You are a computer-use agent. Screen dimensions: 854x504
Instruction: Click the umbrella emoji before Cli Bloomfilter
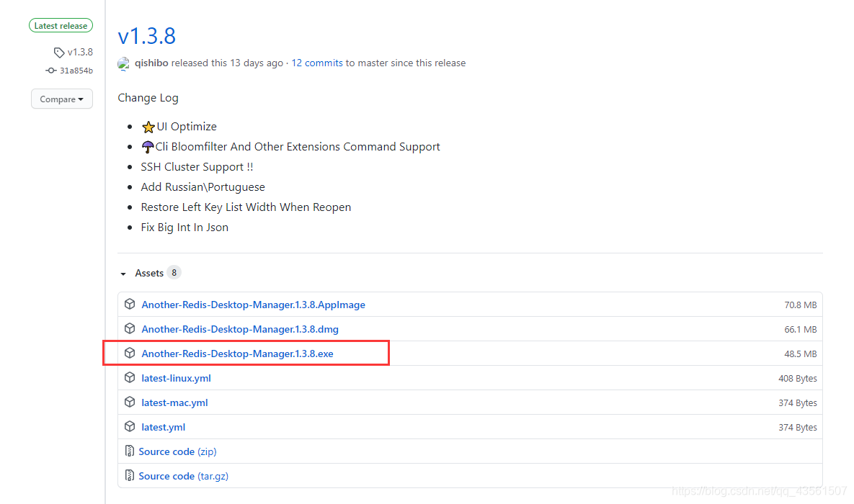coord(148,147)
